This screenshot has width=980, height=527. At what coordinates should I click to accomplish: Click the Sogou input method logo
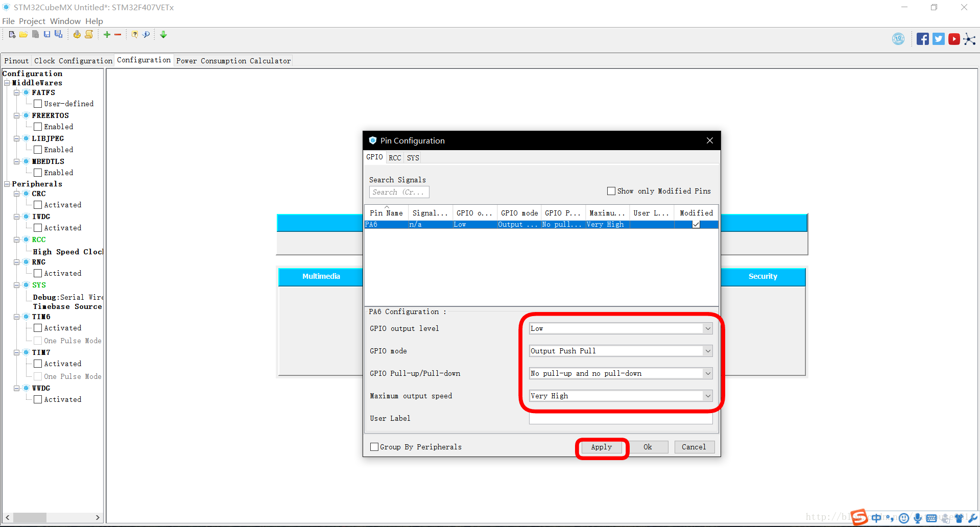(x=859, y=517)
